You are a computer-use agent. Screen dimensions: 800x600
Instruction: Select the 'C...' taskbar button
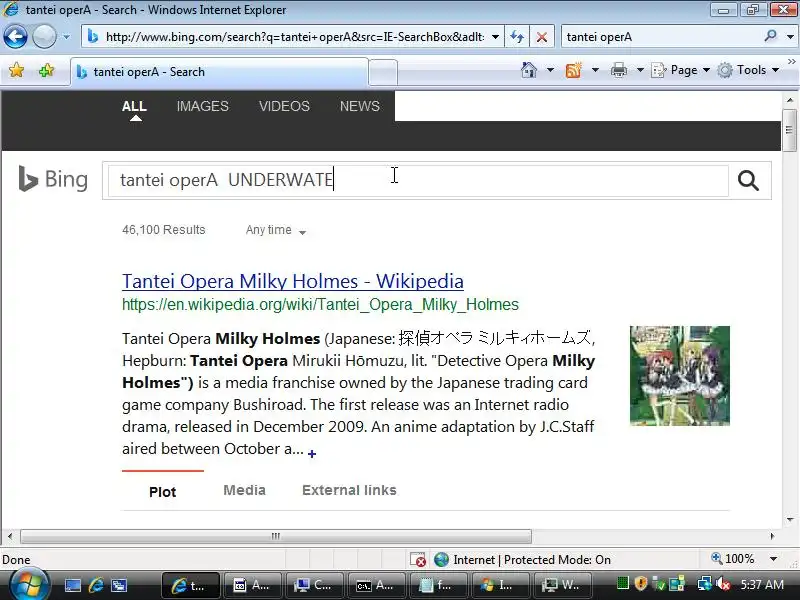315,586
